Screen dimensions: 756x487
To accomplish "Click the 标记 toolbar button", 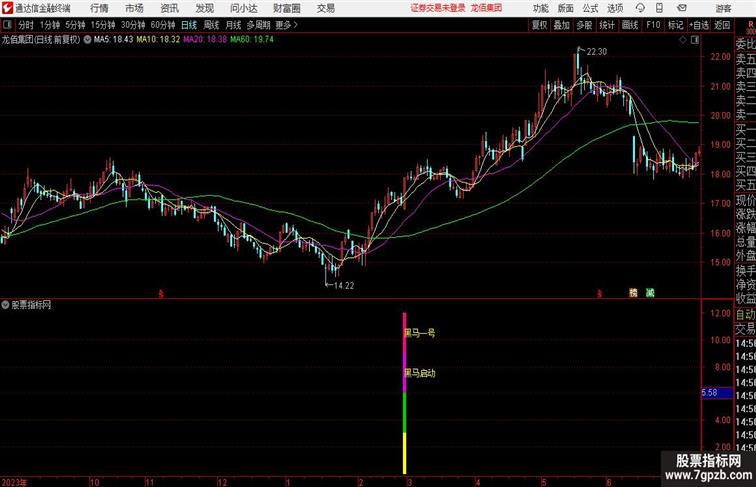I will coord(675,25).
